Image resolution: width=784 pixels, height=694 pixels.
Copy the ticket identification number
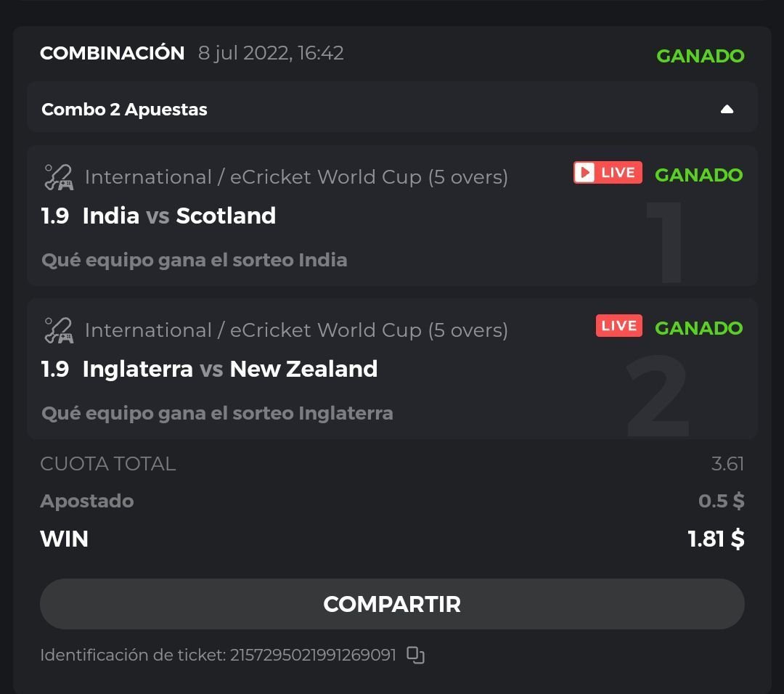(x=415, y=655)
